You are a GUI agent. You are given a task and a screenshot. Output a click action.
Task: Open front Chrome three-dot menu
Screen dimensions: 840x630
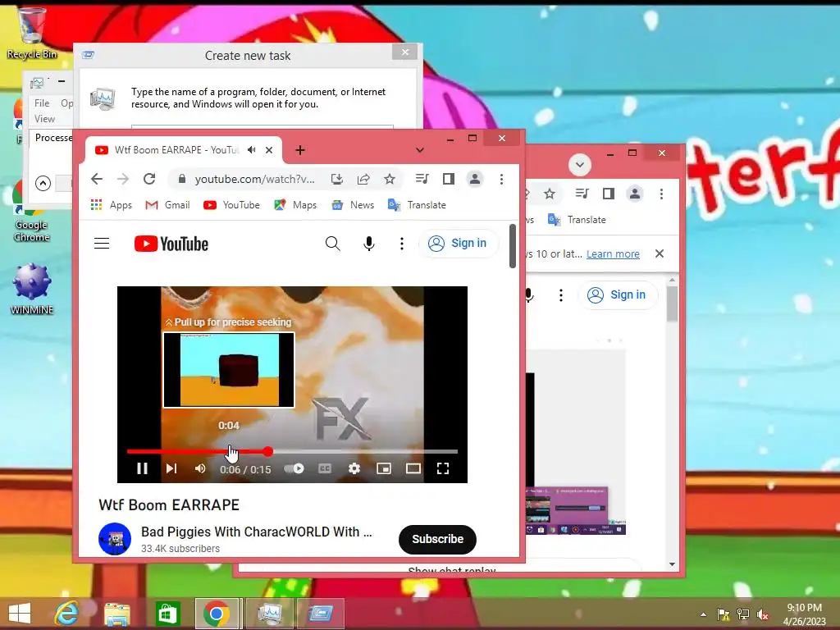tap(501, 179)
